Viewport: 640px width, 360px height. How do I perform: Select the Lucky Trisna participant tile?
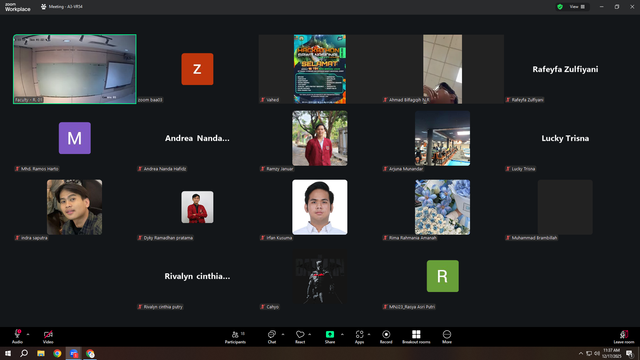pos(565,138)
